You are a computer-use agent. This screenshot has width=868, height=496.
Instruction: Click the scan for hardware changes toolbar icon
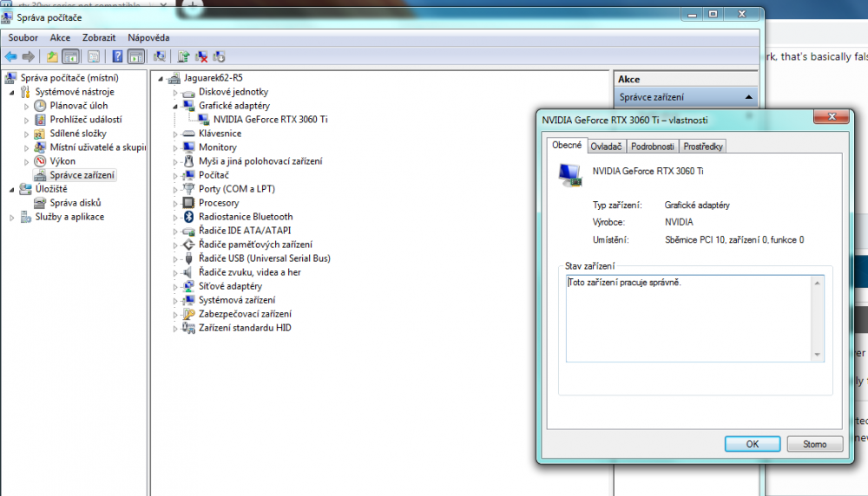pyautogui.click(x=160, y=56)
